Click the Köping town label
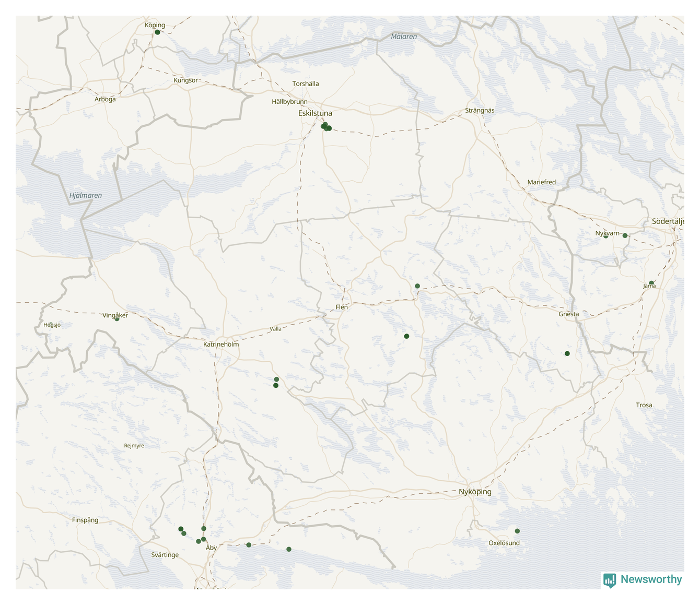The image size is (700, 605). pos(155,25)
